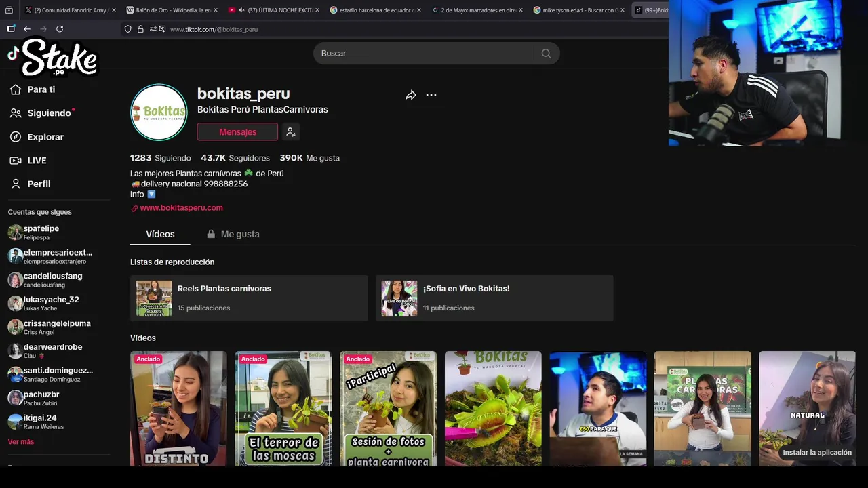The width and height of the screenshot is (868, 488).
Task: Reload the page in the browser
Action: [x=60, y=29]
